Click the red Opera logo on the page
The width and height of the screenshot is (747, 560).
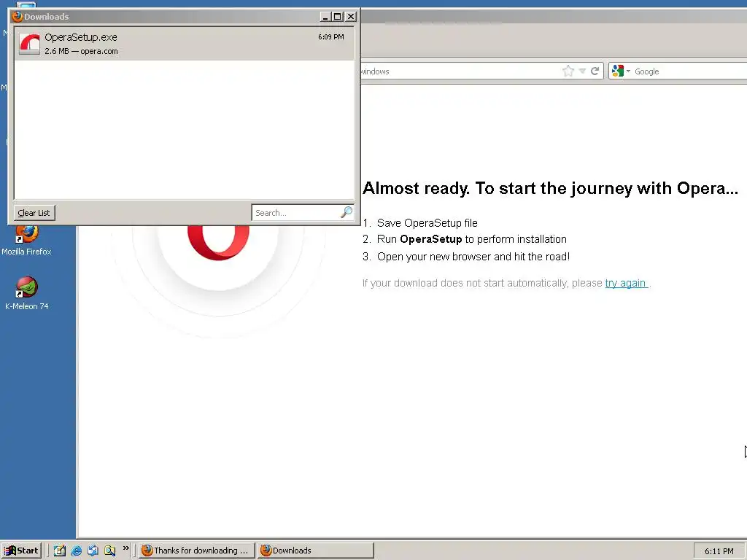click(x=218, y=243)
